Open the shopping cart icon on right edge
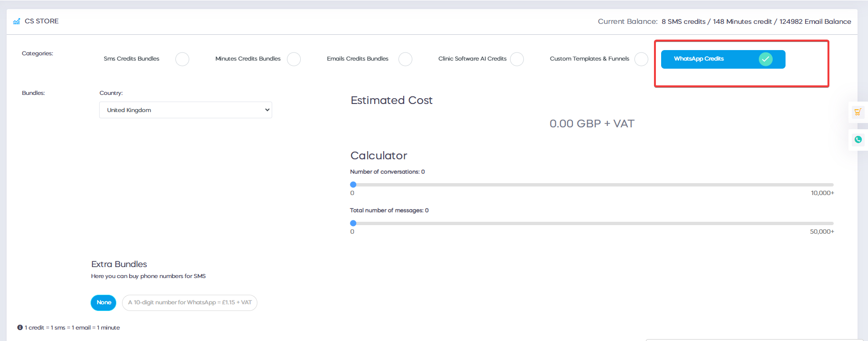 [858, 112]
